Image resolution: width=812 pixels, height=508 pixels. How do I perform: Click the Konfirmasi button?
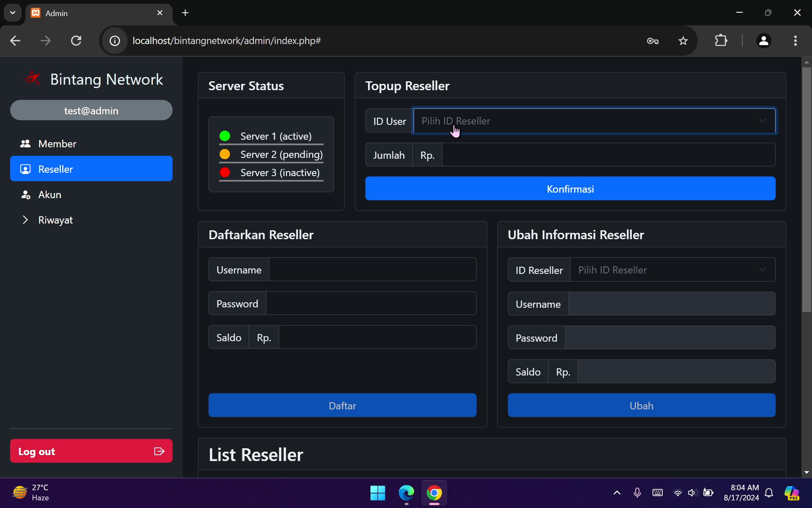coord(570,189)
